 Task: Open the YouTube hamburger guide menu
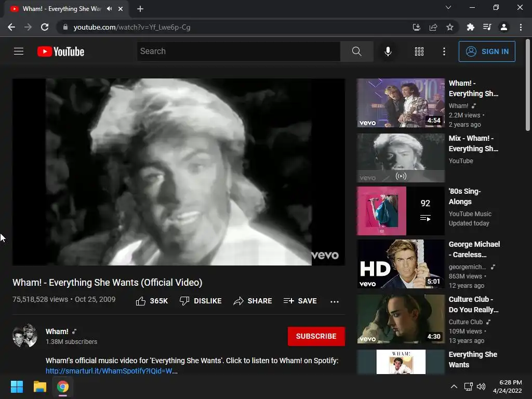pos(19,51)
